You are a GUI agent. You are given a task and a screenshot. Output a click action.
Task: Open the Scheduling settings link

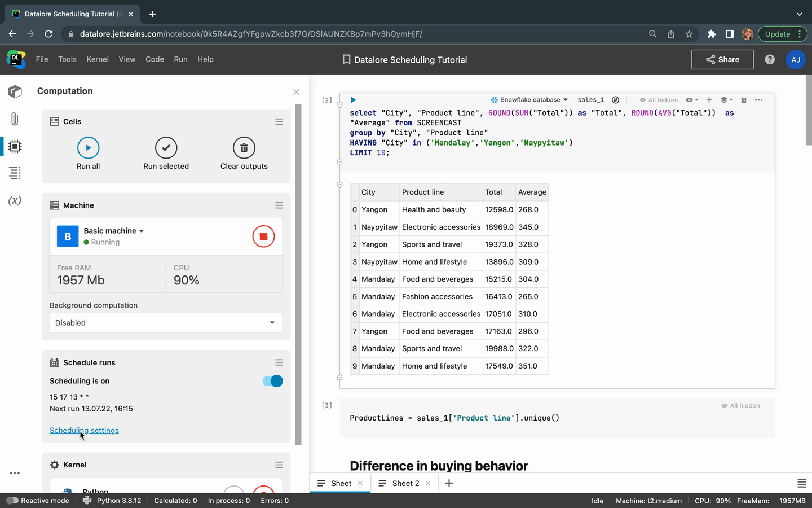pos(84,430)
